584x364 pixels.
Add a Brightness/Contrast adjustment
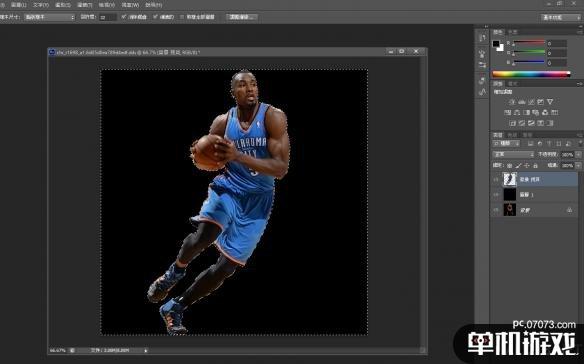512,102
